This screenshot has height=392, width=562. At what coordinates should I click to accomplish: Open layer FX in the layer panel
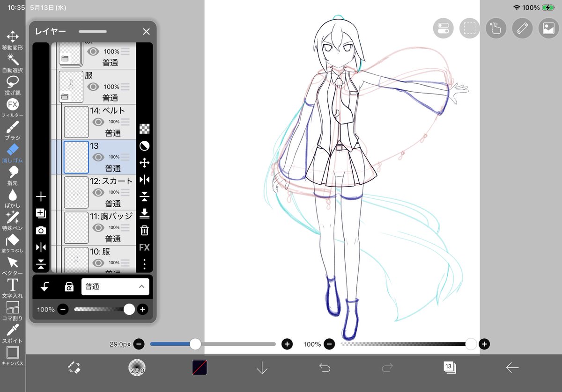click(x=144, y=247)
